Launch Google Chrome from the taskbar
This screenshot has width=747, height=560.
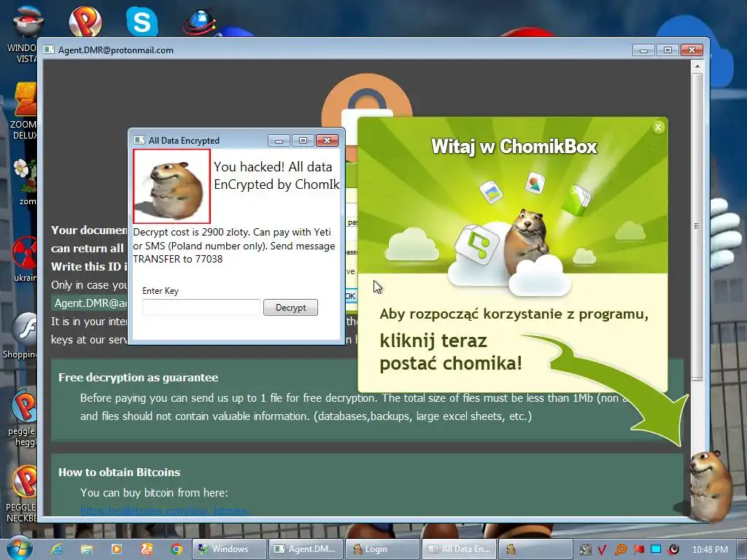pyautogui.click(x=177, y=549)
